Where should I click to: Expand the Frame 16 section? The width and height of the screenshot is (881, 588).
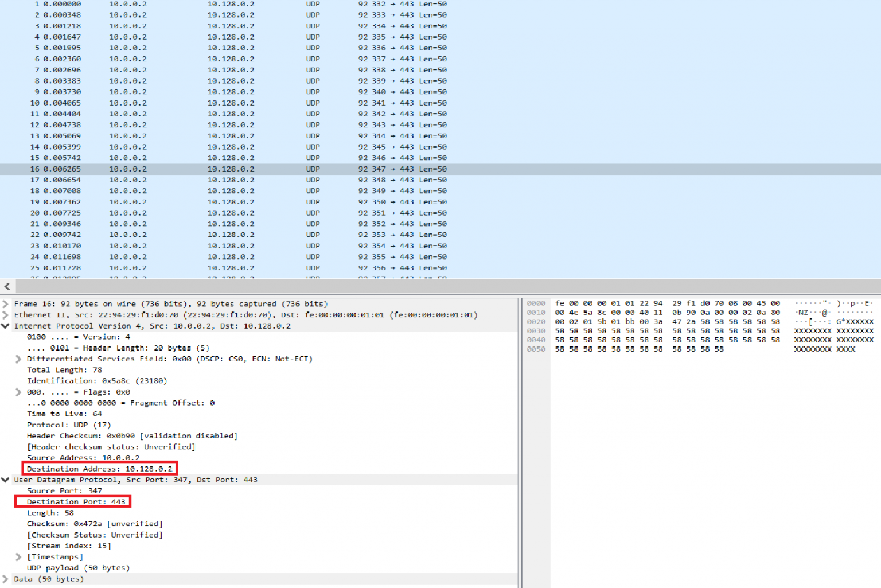(5, 303)
